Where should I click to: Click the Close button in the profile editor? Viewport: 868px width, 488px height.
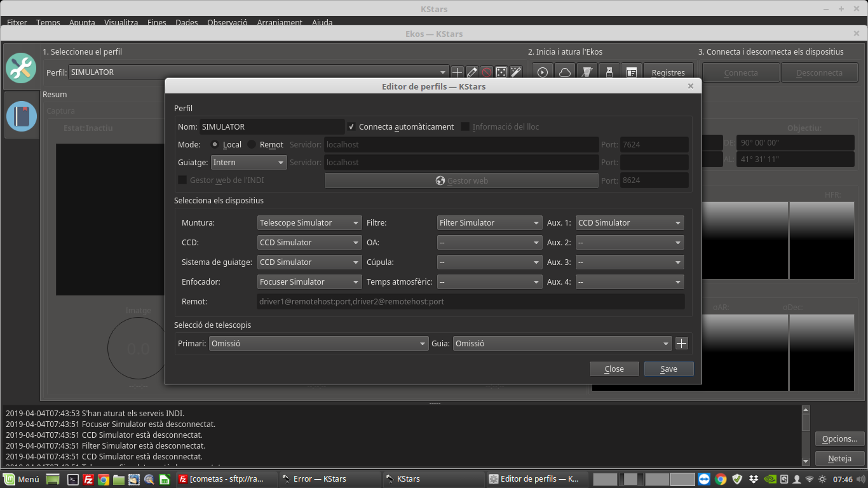(x=614, y=369)
